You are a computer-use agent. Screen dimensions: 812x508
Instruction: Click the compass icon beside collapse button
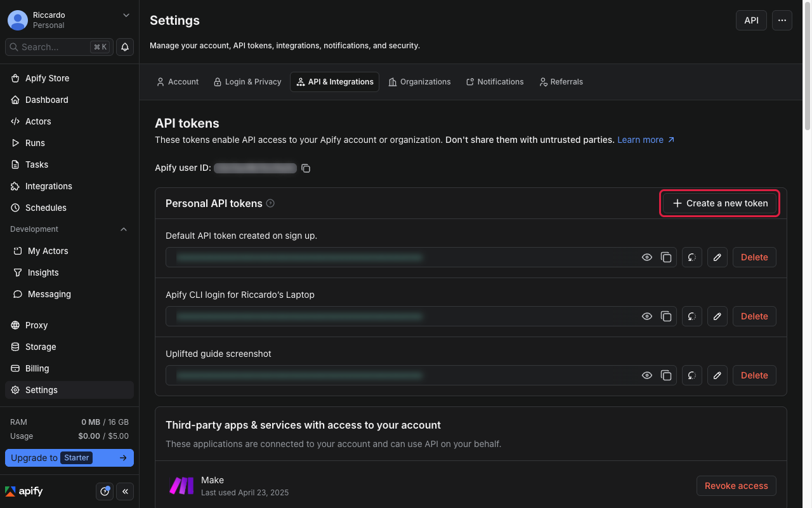point(105,491)
